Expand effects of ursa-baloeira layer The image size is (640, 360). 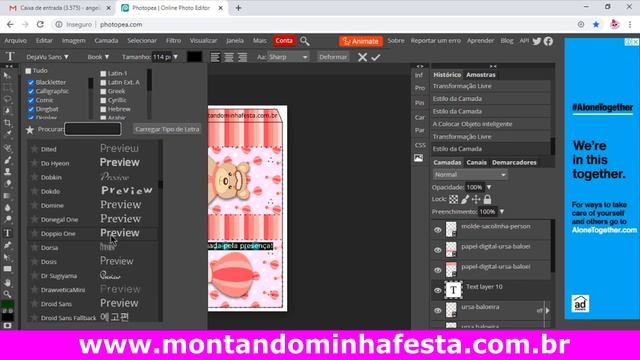click(x=547, y=310)
